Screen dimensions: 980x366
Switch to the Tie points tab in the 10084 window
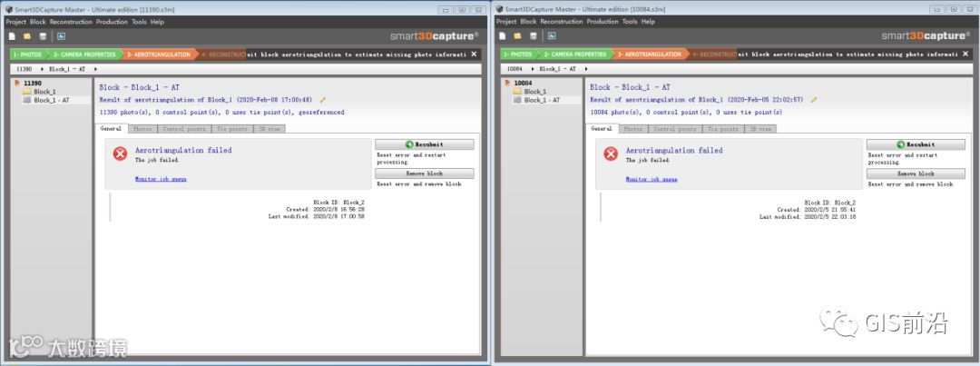click(722, 129)
